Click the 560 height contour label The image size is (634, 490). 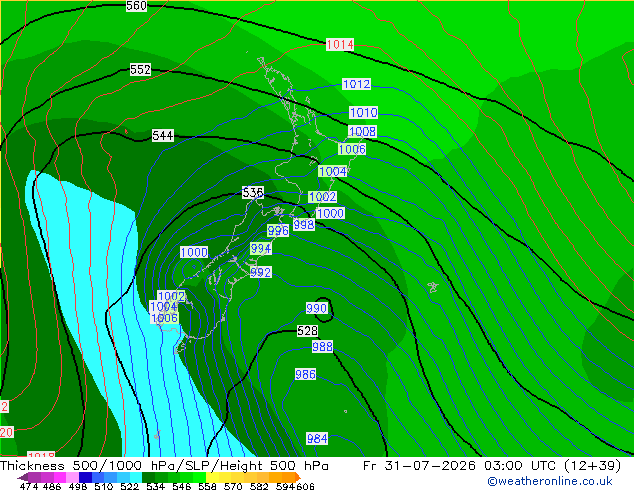point(136,6)
